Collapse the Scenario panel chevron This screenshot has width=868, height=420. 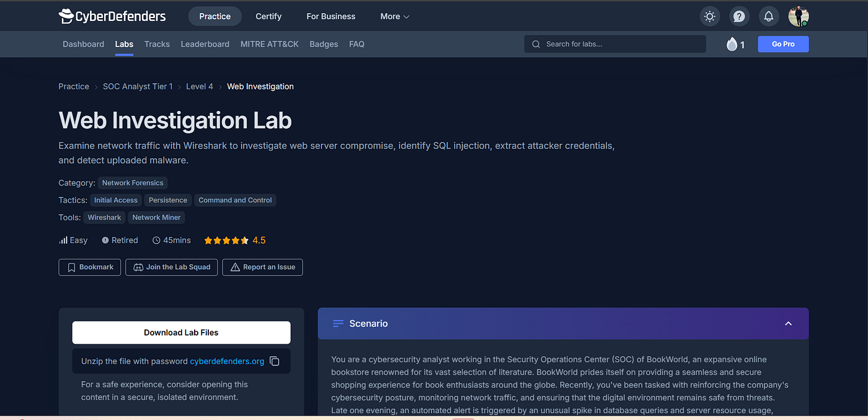(788, 323)
